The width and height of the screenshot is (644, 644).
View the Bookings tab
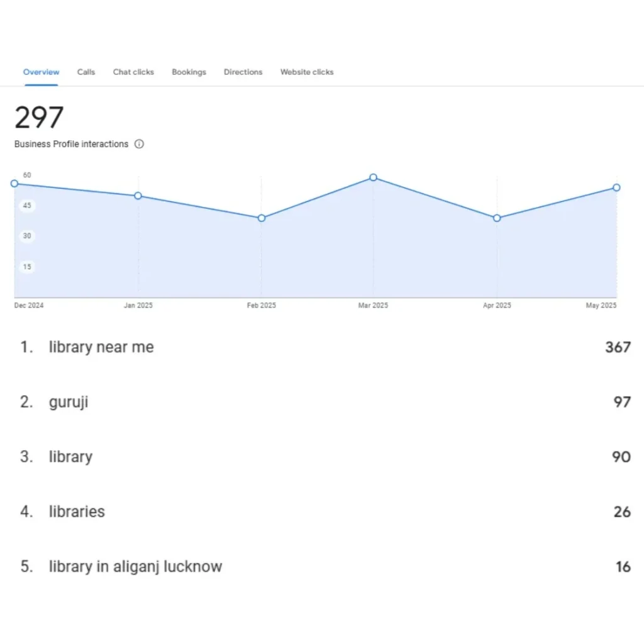pyautogui.click(x=189, y=72)
